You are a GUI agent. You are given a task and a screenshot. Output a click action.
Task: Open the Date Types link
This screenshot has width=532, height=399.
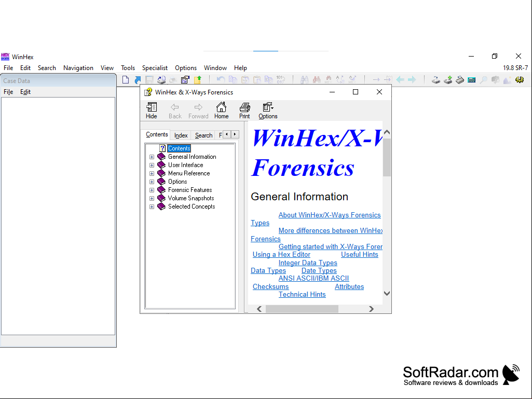(319, 270)
